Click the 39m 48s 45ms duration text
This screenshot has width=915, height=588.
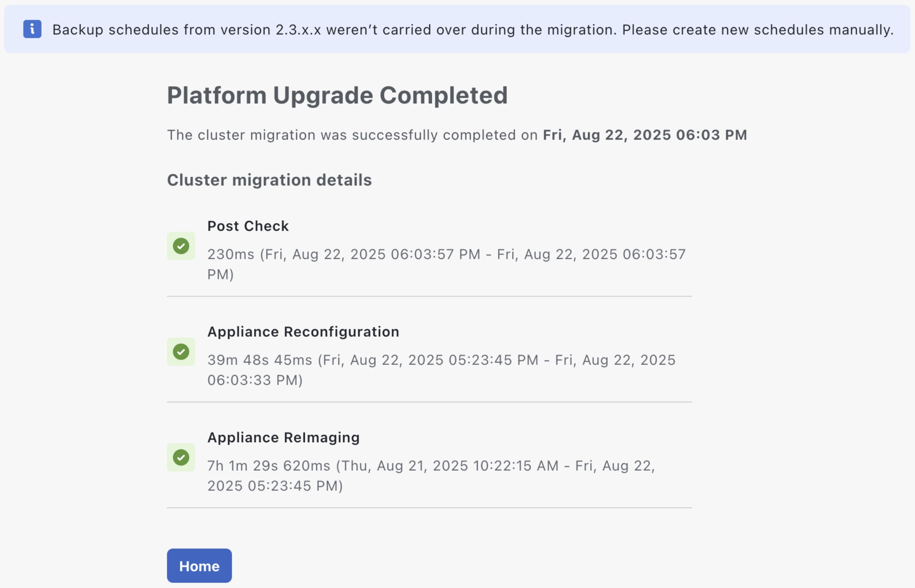[260, 360]
